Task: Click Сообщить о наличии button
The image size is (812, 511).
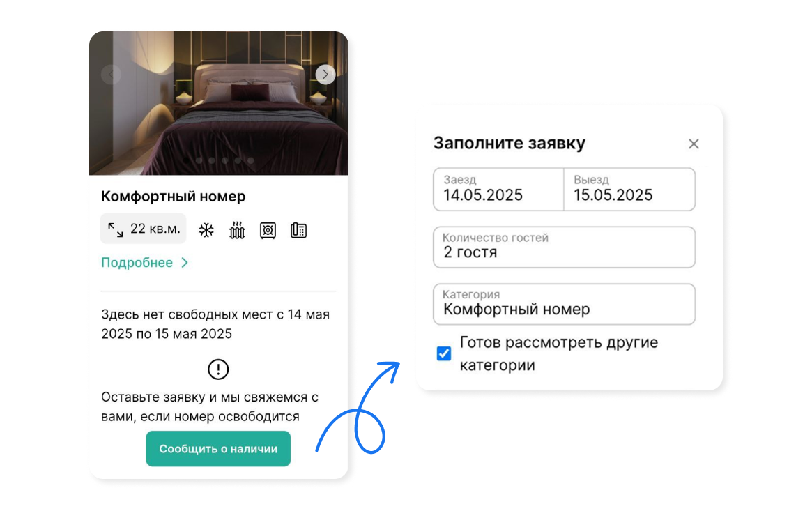Action: pos(218,449)
